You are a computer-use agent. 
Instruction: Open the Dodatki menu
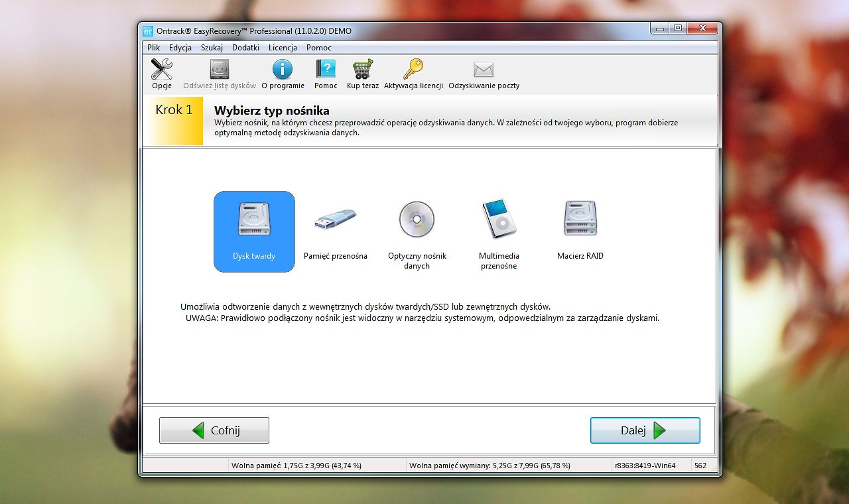click(x=246, y=48)
